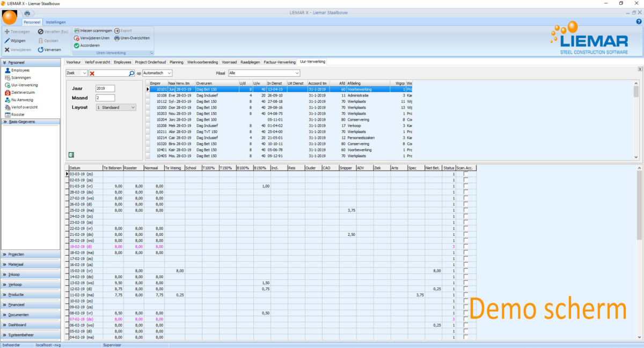Open help via the blue question mark
This screenshot has width=644, height=348.
pyautogui.click(x=639, y=21)
